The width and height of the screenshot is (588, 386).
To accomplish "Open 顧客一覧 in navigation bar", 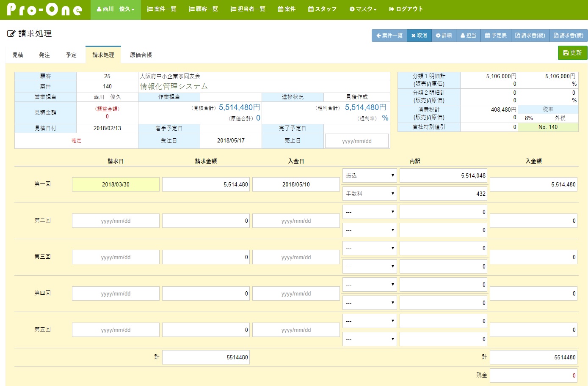I will (x=203, y=9).
